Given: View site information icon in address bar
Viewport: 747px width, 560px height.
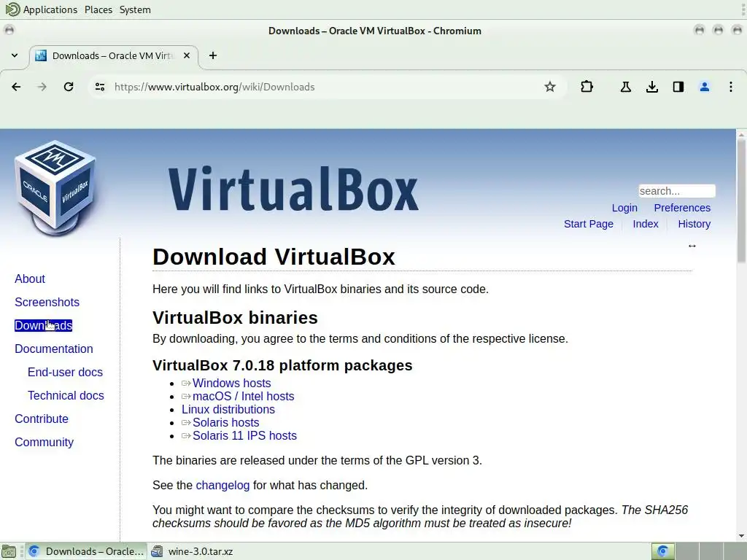Looking at the screenshot, I should click(x=99, y=87).
